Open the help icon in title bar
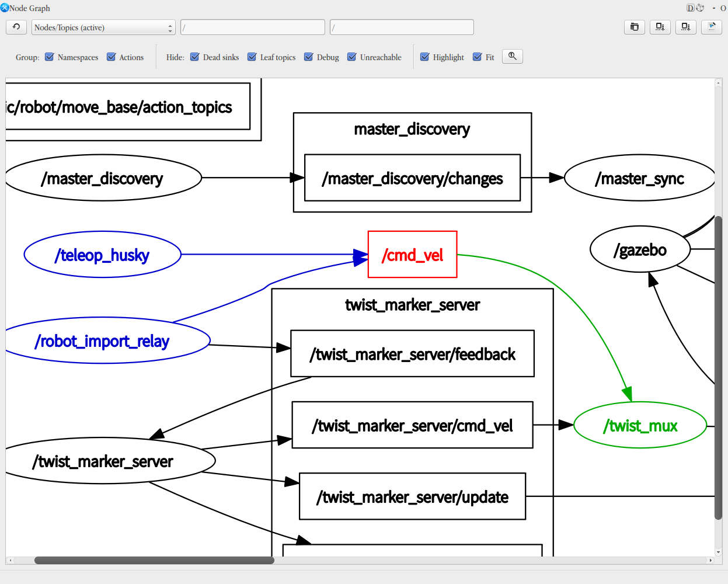Screen dimensions: 728x584 coord(700,8)
